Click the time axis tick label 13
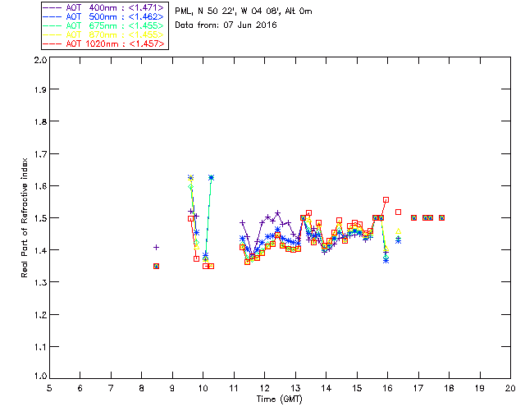The image size is (525, 420). [295, 388]
